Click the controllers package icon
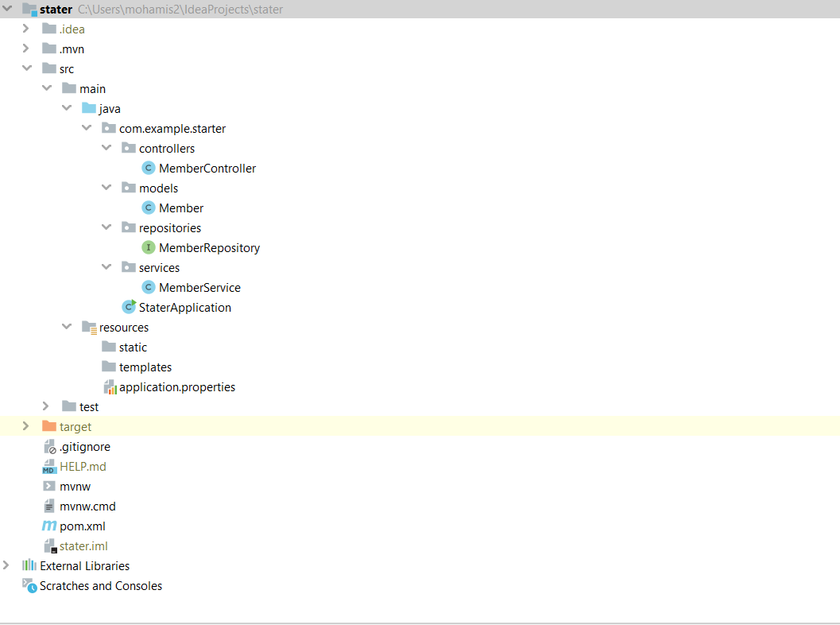The image size is (840, 625). tap(129, 147)
